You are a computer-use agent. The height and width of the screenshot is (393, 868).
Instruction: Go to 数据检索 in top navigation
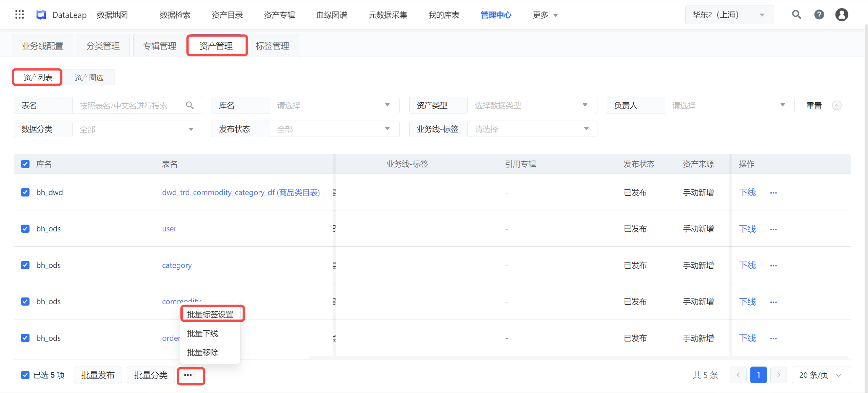click(175, 15)
